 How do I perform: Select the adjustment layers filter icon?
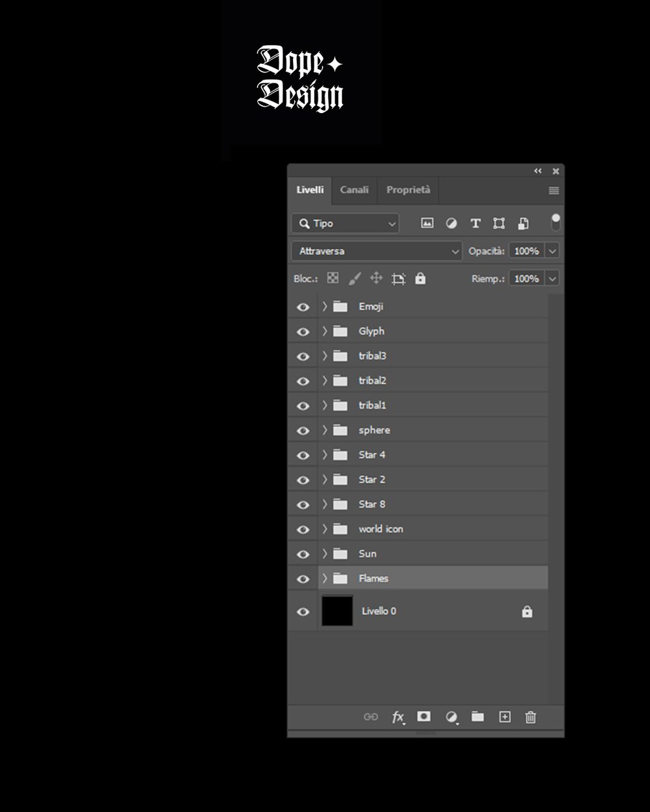(451, 223)
